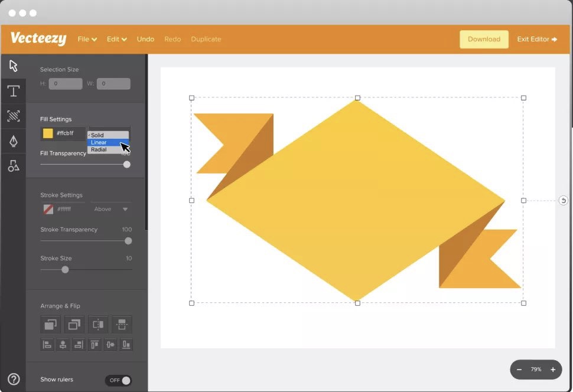
Task: Open the Edit menu
Action: [116, 39]
